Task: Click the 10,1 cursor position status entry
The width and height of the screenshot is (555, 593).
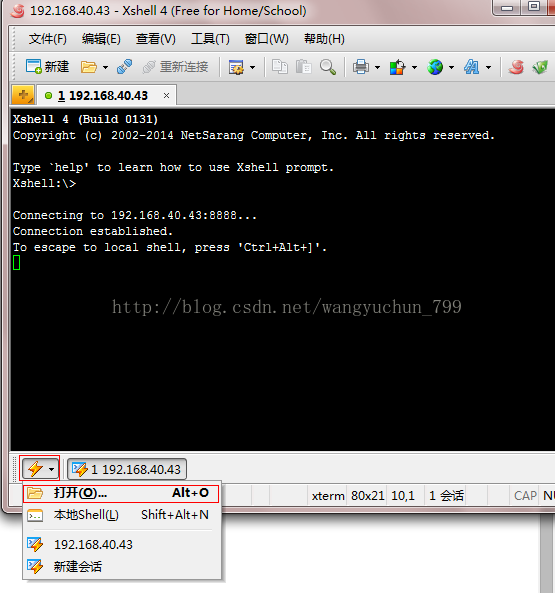Action: 403,495
